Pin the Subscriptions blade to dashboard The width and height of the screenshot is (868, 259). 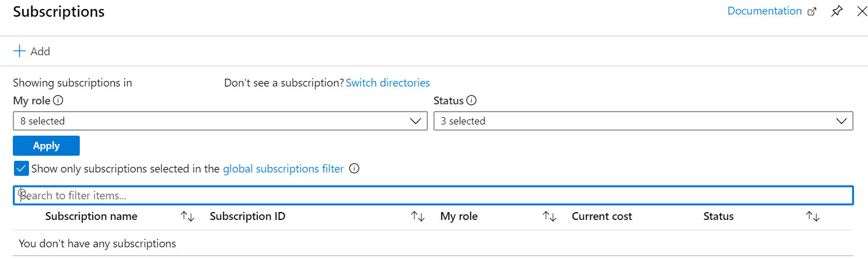837,12
